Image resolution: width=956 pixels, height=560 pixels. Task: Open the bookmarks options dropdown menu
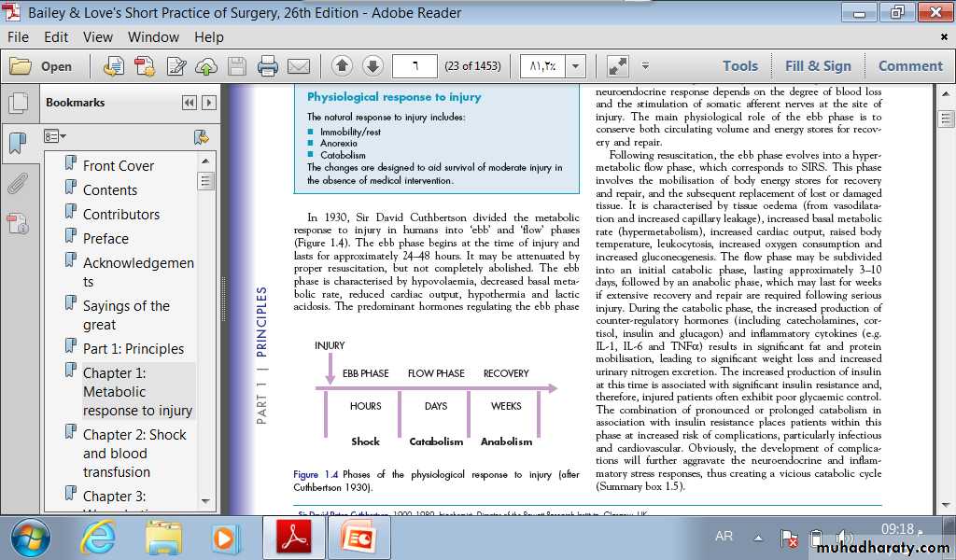[55, 137]
